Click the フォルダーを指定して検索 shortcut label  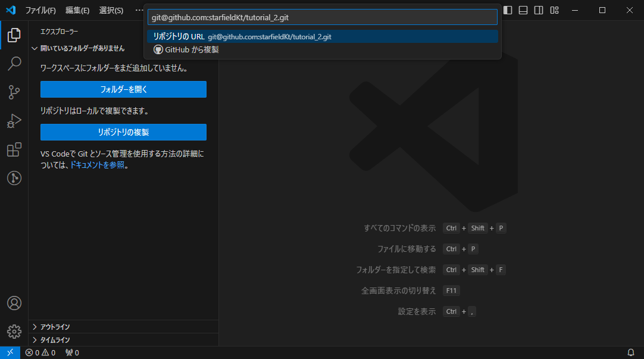pos(396,270)
